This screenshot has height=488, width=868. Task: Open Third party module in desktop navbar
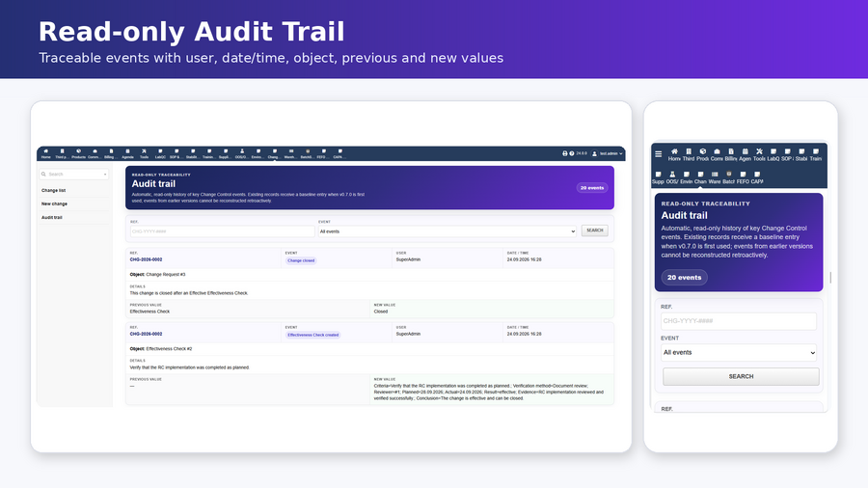point(62,153)
